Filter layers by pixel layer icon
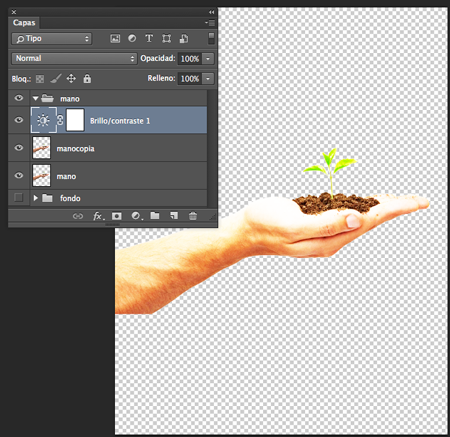 coord(115,39)
